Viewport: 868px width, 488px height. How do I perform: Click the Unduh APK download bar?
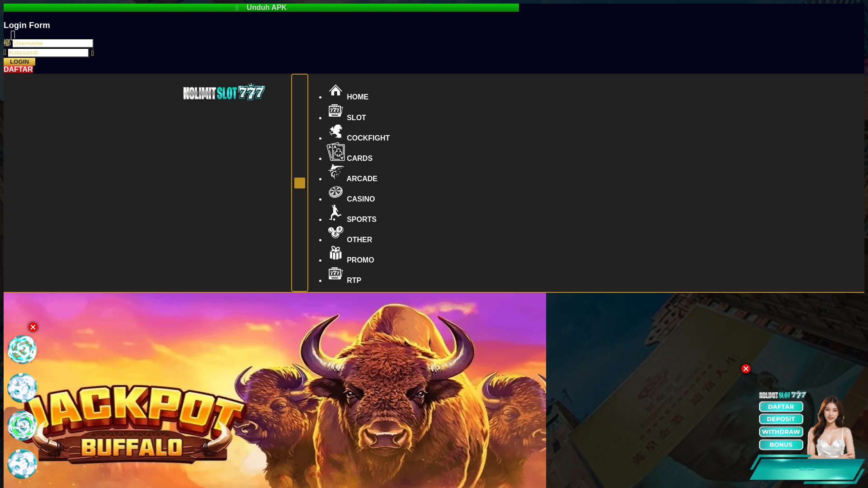[261, 8]
